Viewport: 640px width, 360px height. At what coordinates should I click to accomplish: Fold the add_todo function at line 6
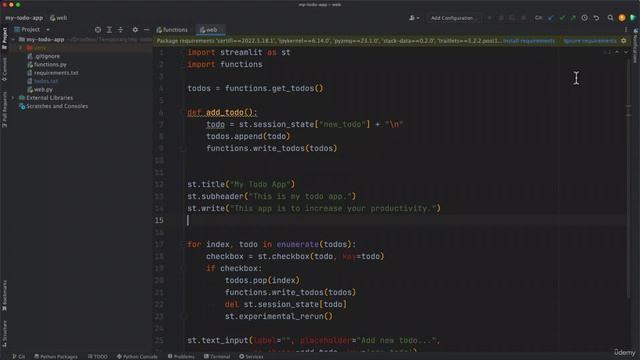point(183,113)
